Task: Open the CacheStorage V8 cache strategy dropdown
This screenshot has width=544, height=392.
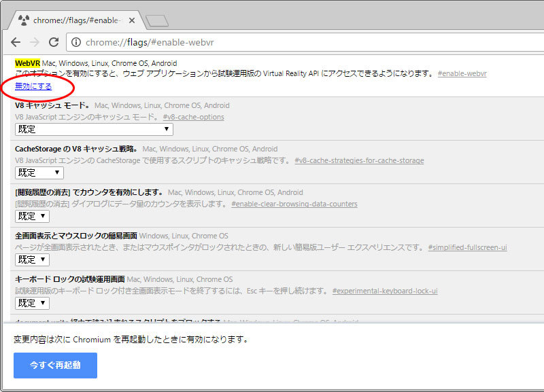Action: pyautogui.click(x=39, y=173)
